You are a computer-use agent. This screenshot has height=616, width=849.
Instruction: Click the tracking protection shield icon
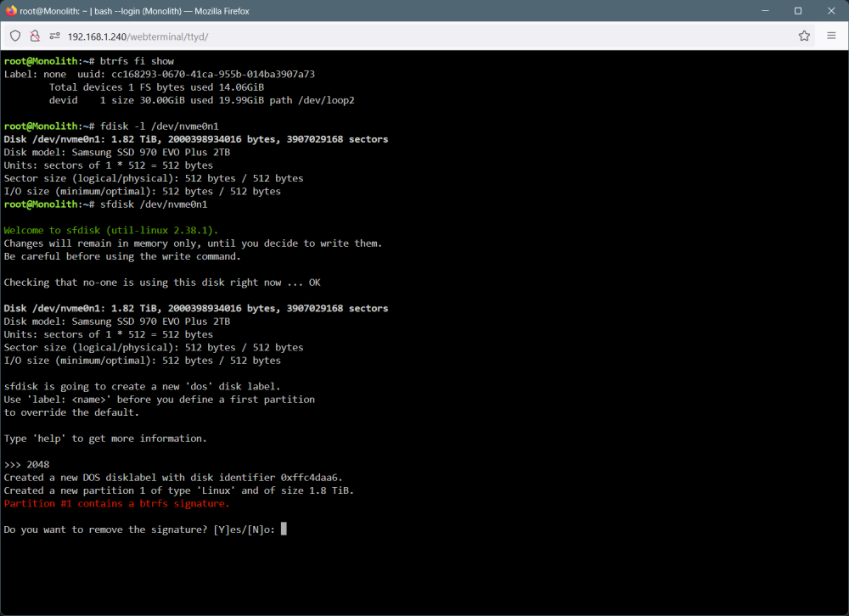pos(15,36)
